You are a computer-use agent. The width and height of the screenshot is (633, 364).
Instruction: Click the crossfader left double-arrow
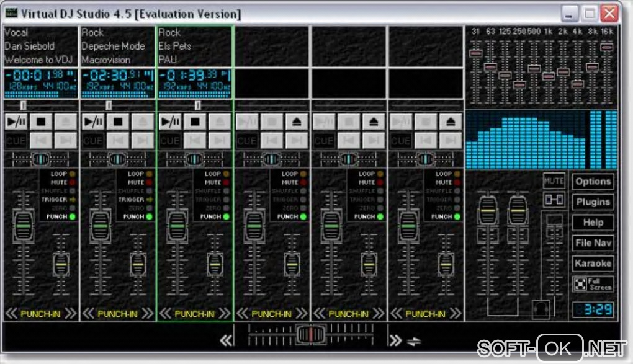click(x=226, y=341)
